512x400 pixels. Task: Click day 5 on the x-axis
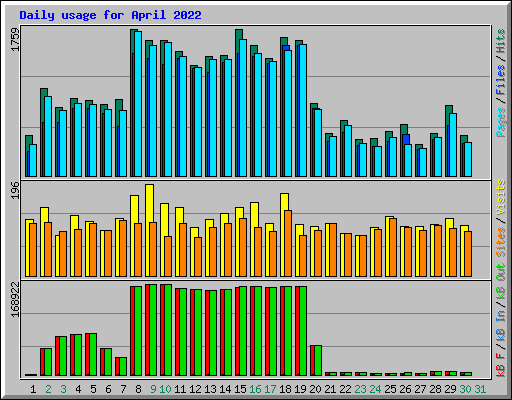tap(93, 389)
